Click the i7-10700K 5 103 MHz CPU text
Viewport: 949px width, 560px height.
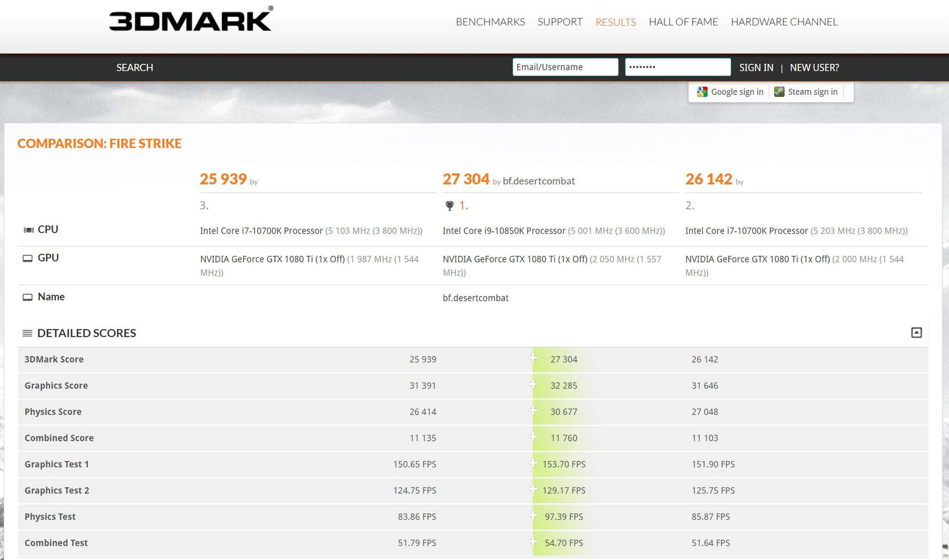(311, 231)
